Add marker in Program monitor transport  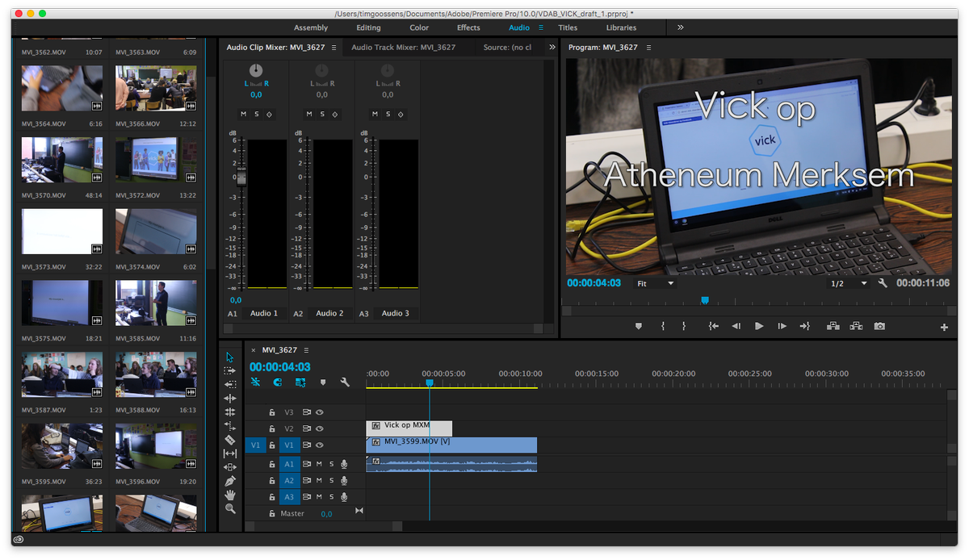coord(639,326)
